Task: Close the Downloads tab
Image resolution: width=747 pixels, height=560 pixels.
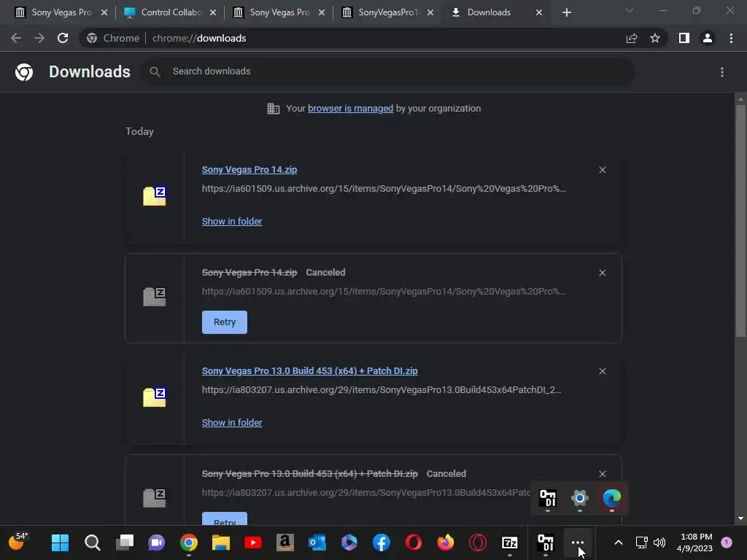Action: point(539,12)
